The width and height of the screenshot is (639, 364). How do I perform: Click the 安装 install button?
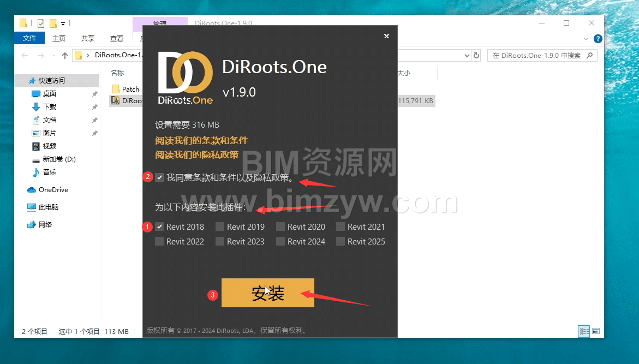point(268,293)
